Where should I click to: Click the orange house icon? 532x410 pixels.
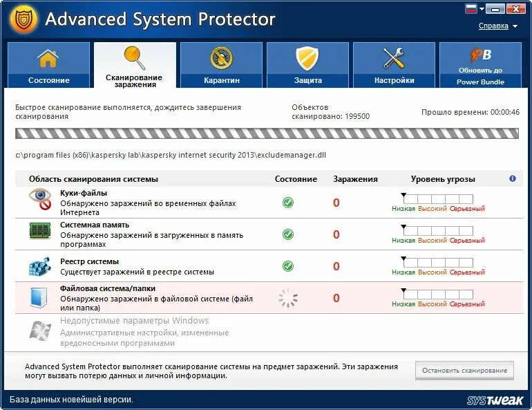coord(48,58)
